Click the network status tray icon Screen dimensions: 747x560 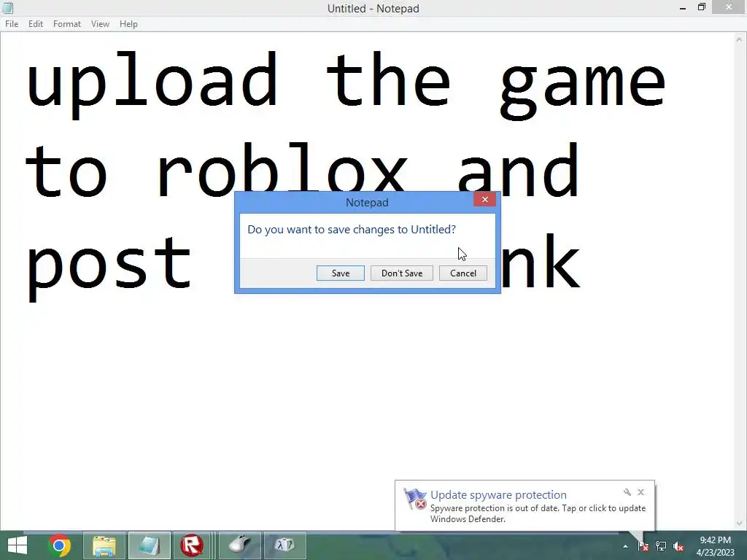(661, 546)
